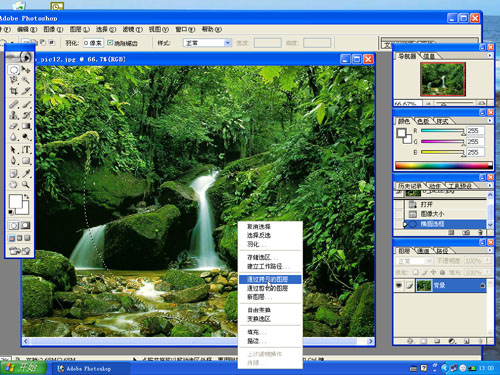Open the 滤镜 menu in menu bar

[132, 29]
